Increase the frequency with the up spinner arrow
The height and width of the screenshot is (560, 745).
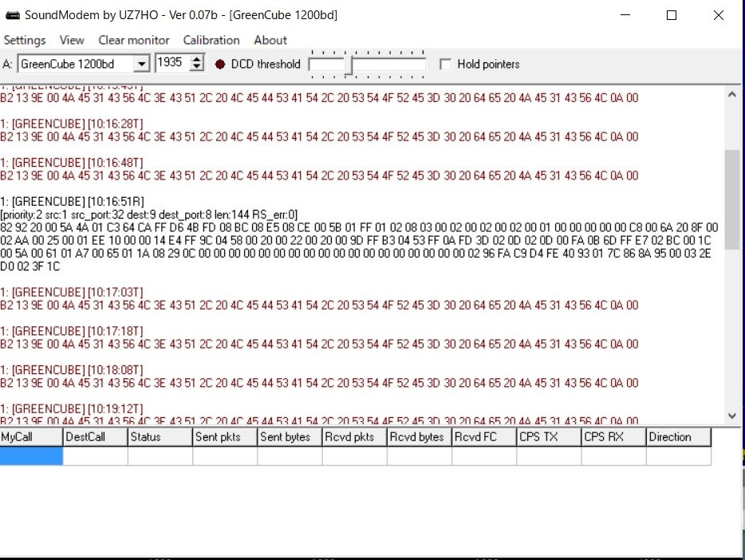tap(197, 59)
